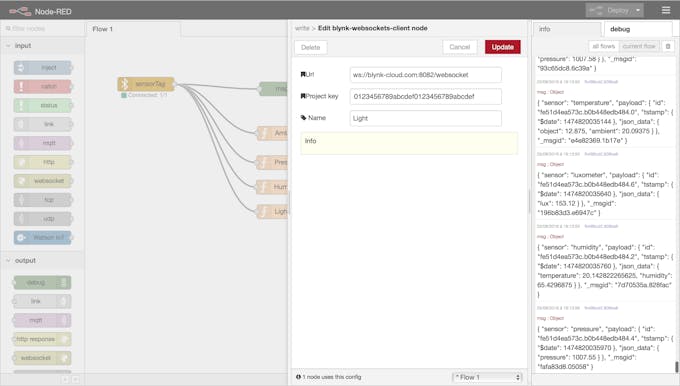The width and height of the screenshot is (680, 386).
Task: Select the status node in palette
Action: click(42, 105)
